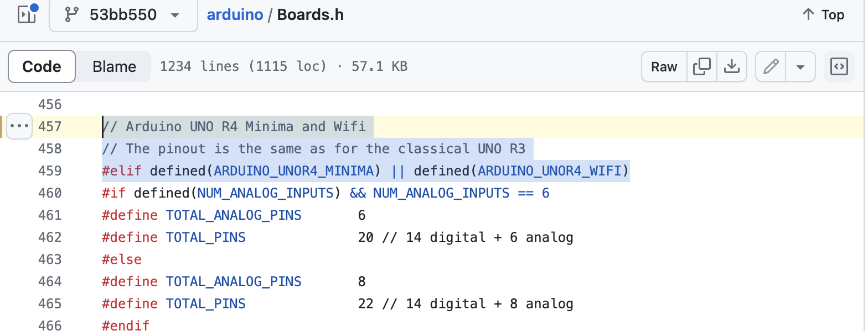Jump to Top of file
The width and height of the screenshot is (868, 331).
pyautogui.click(x=823, y=14)
